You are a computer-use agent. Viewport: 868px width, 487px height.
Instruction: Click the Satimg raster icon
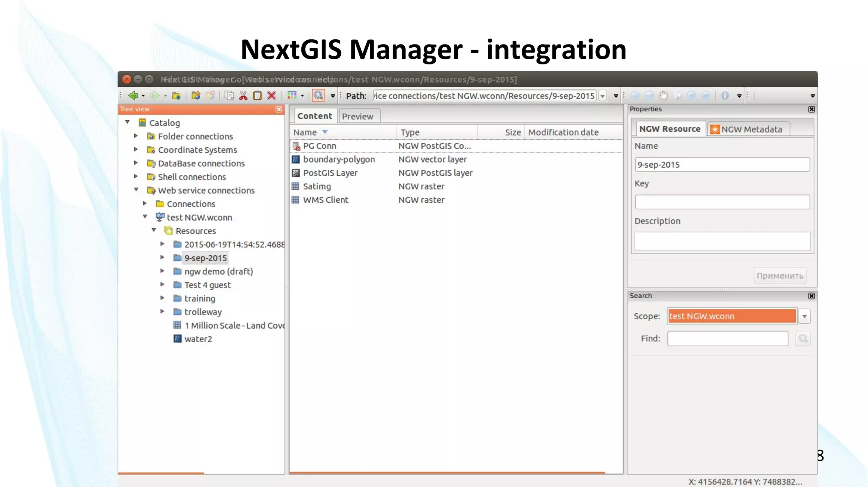pyautogui.click(x=296, y=186)
